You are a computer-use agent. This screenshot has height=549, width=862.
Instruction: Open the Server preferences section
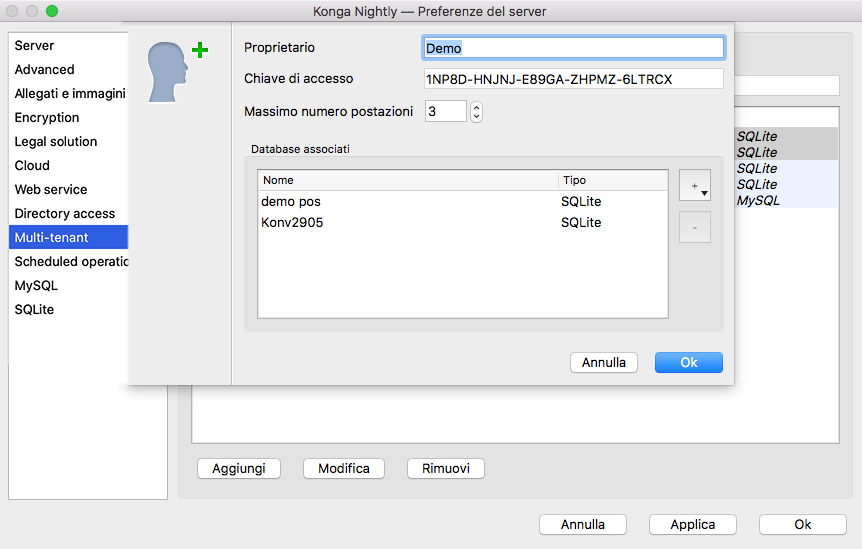pyautogui.click(x=35, y=46)
